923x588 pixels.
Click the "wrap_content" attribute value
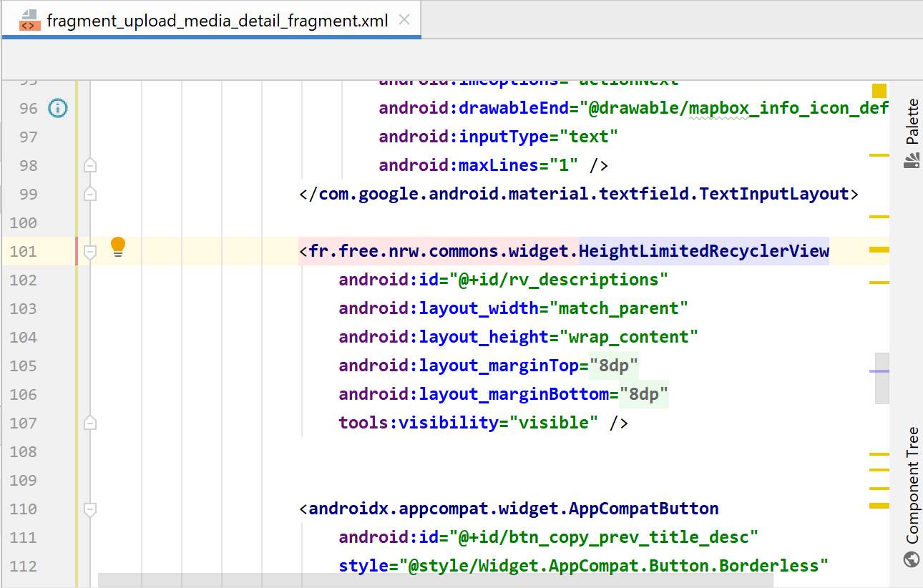point(628,337)
